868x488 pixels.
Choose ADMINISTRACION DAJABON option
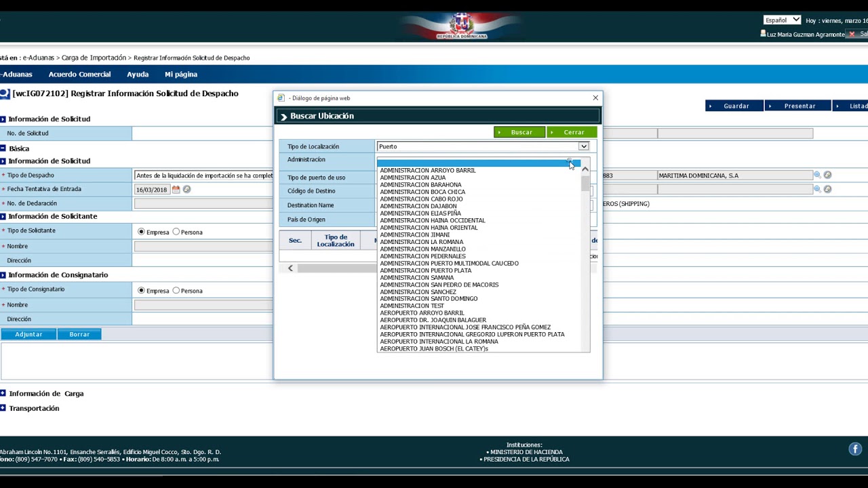click(418, 206)
